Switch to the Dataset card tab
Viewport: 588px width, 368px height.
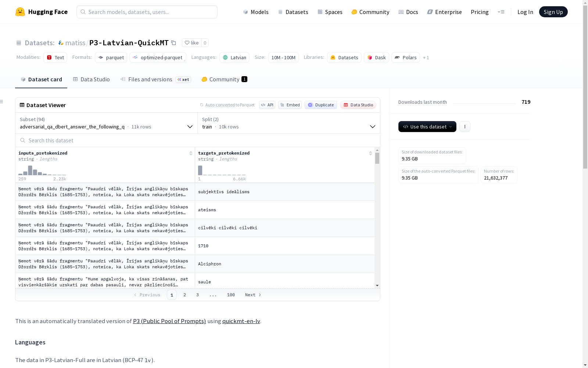(x=41, y=79)
